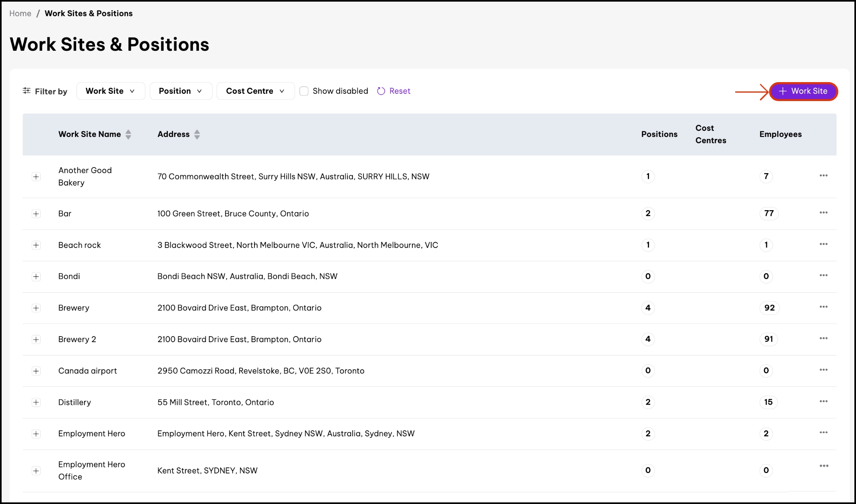856x504 pixels.
Task: Click Employment Hero employees count badge
Action: (766, 434)
